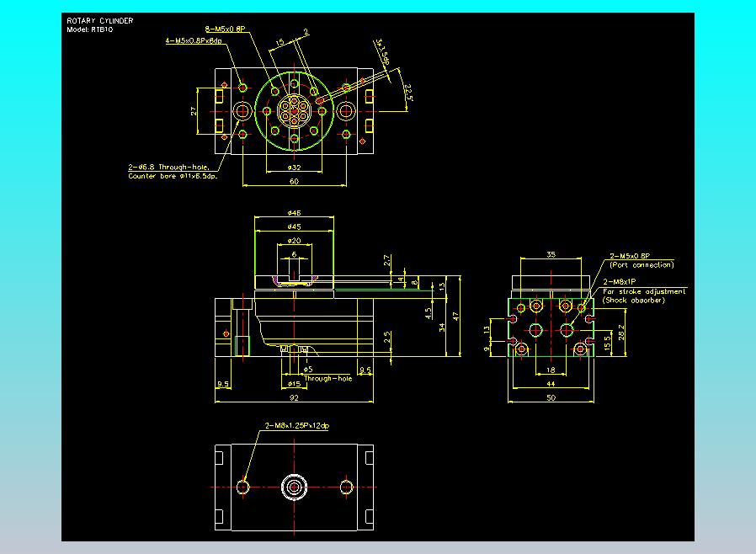Click the Counter bore ø11x6.5dp note
This screenshot has width=756, height=554.
click(x=173, y=176)
